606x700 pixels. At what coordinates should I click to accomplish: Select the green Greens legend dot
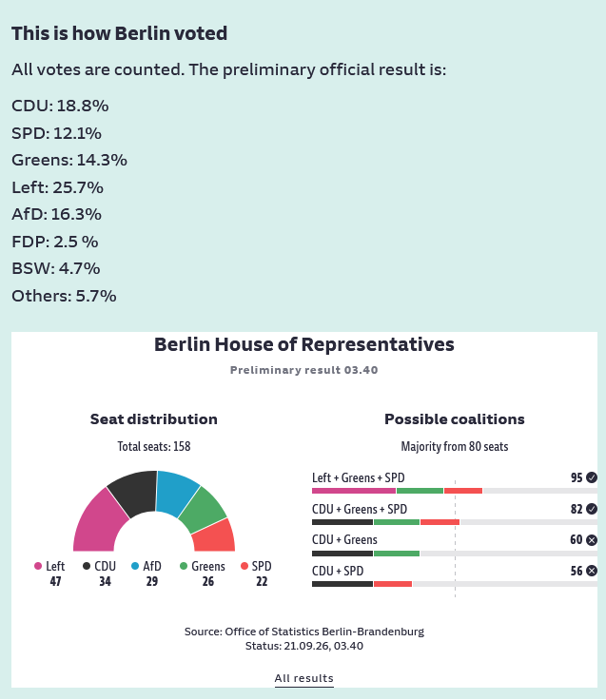(x=183, y=566)
